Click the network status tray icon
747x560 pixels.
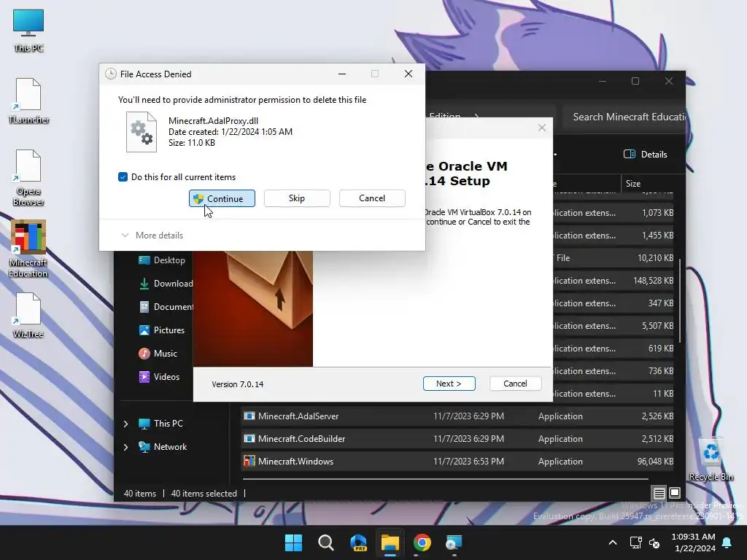tap(635, 542)
